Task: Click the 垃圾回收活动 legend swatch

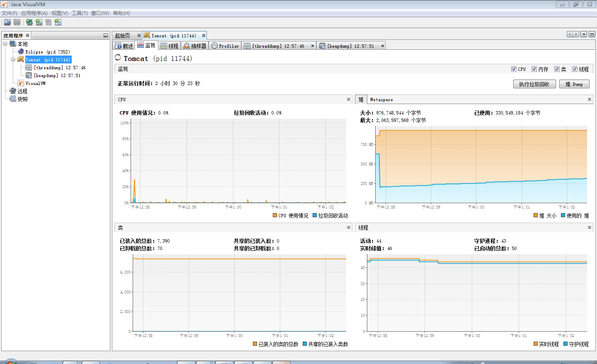Action: [315, 215]
